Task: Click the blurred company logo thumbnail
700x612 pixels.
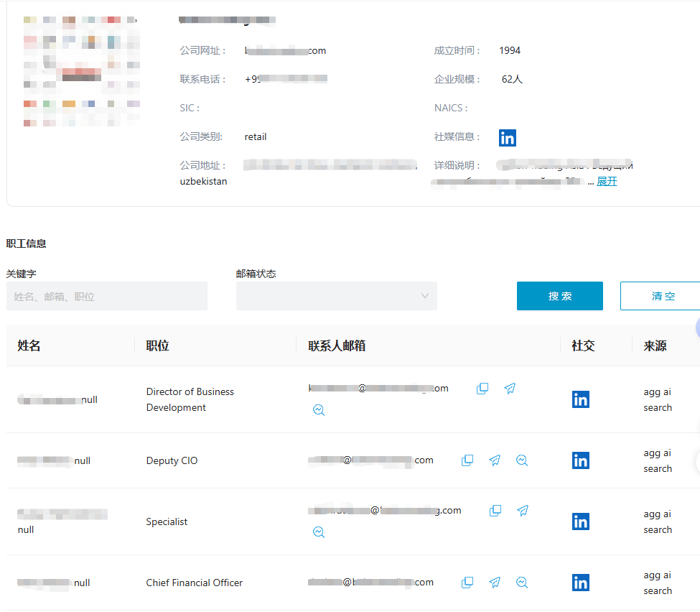Action: [x=81, y=72]
